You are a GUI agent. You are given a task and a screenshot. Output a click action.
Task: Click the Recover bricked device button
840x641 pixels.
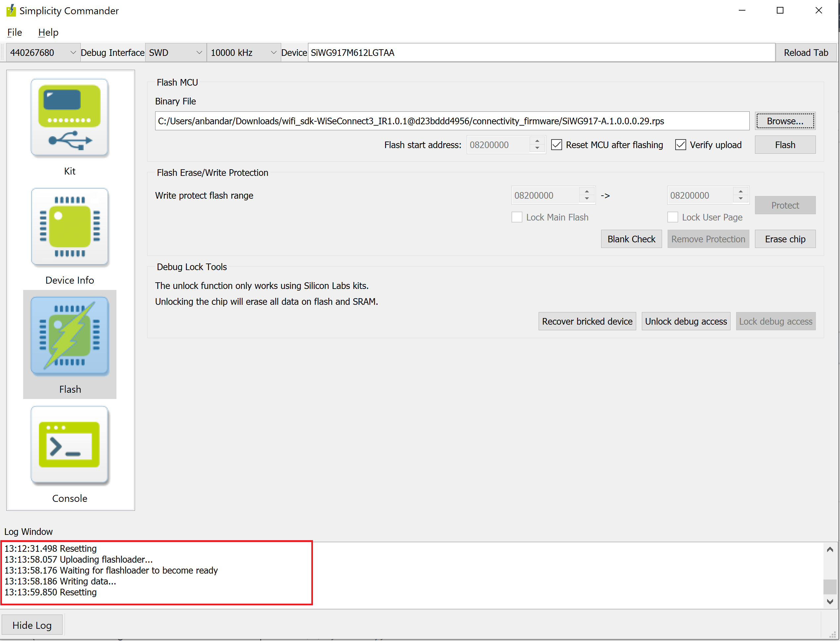tap(587, 321)
